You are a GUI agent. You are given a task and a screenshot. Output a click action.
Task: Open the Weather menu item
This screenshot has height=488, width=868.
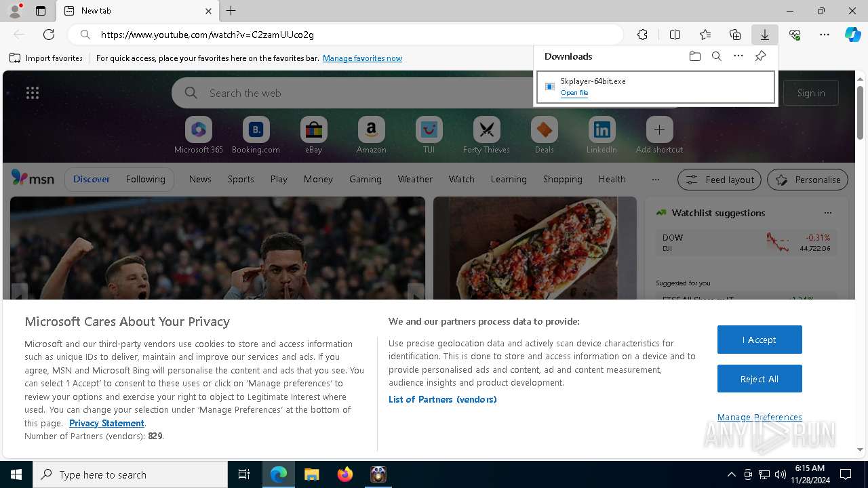pyautogui.click(x=415, y=179)
